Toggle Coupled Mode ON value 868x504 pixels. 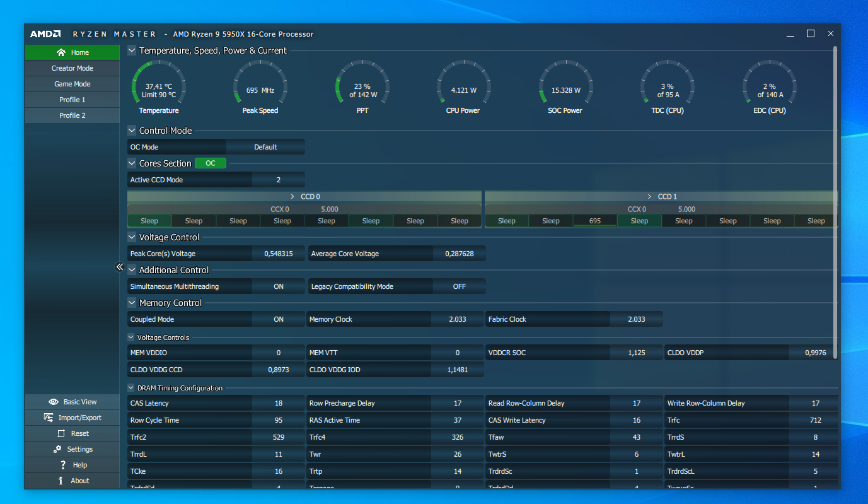pyautogui.click(x=279, y=319)
